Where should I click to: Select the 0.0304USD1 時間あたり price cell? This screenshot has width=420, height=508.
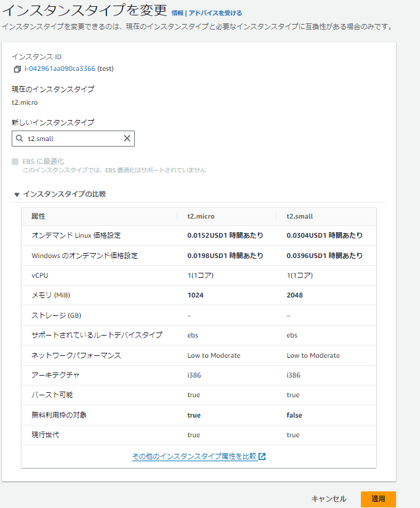pos(325,236)
